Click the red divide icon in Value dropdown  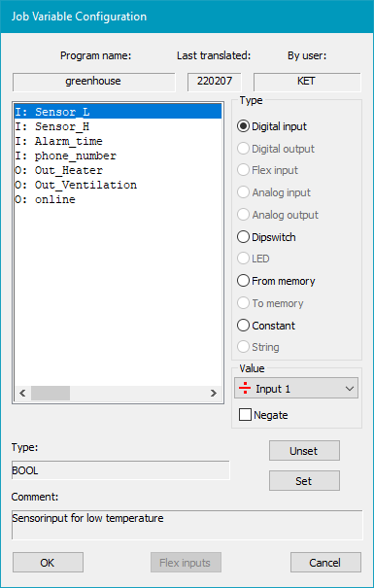coord(245,388)
